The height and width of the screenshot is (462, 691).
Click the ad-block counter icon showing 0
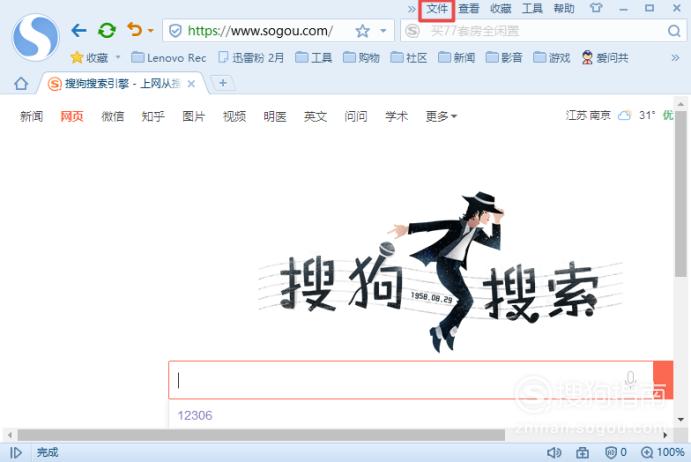coord(616,453)
